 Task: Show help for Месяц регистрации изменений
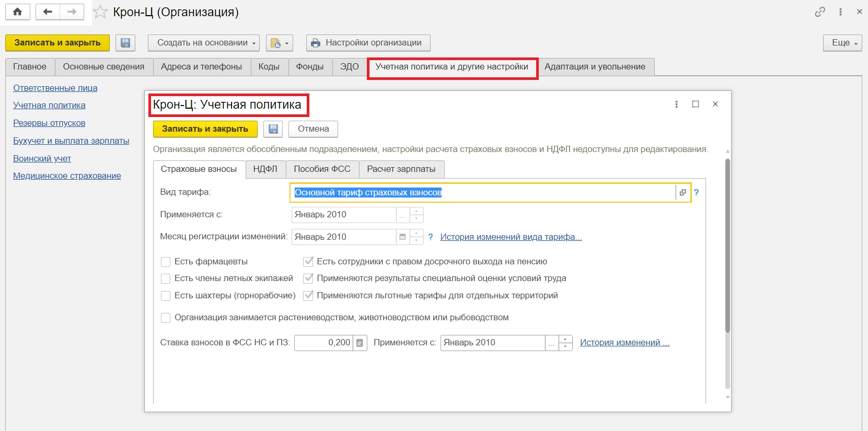pyautogui.click(x=431, y=237)
